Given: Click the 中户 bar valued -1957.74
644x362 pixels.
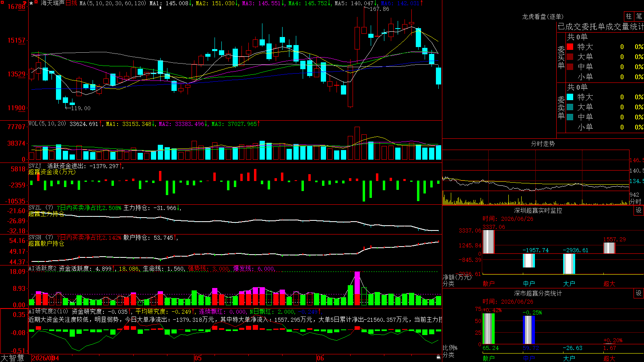Looking at the screenshot, I should [x=529, y=261].
